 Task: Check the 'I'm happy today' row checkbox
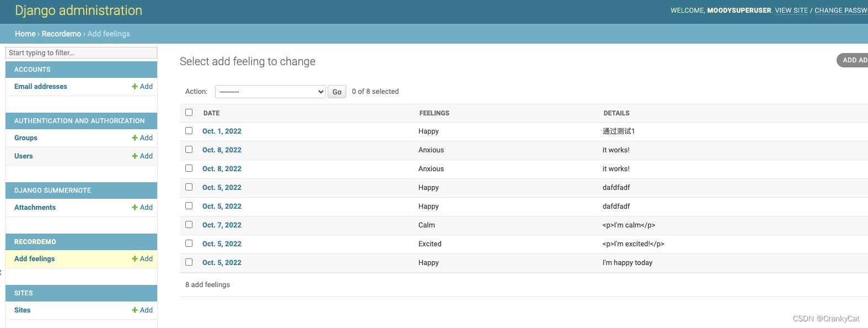[x=189, y=262]
